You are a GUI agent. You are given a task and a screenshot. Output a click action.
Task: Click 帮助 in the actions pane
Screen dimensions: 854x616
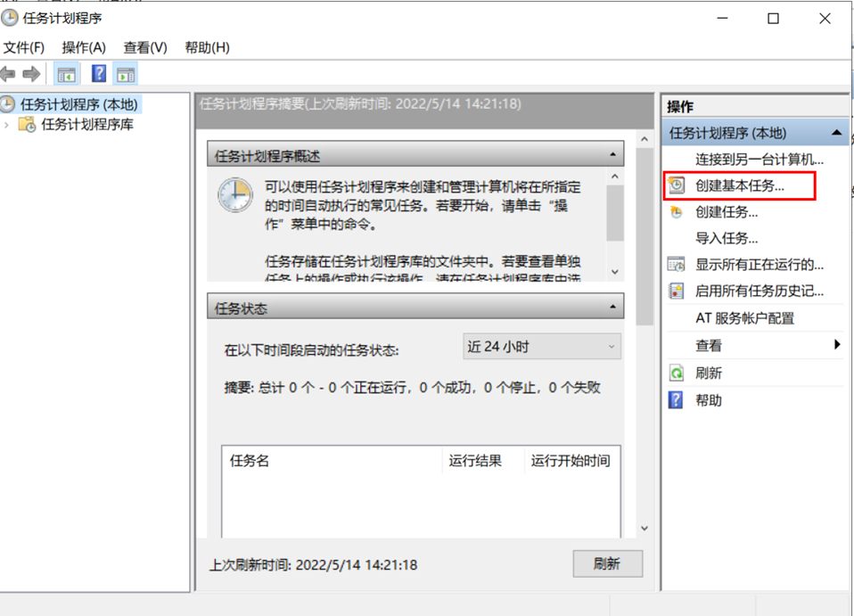pos(709,400)
